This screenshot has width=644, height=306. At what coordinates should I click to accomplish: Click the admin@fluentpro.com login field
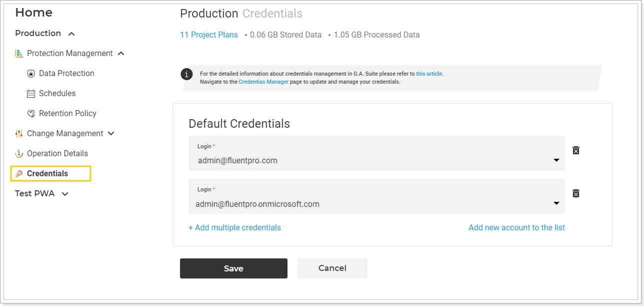tap(376, 153)
